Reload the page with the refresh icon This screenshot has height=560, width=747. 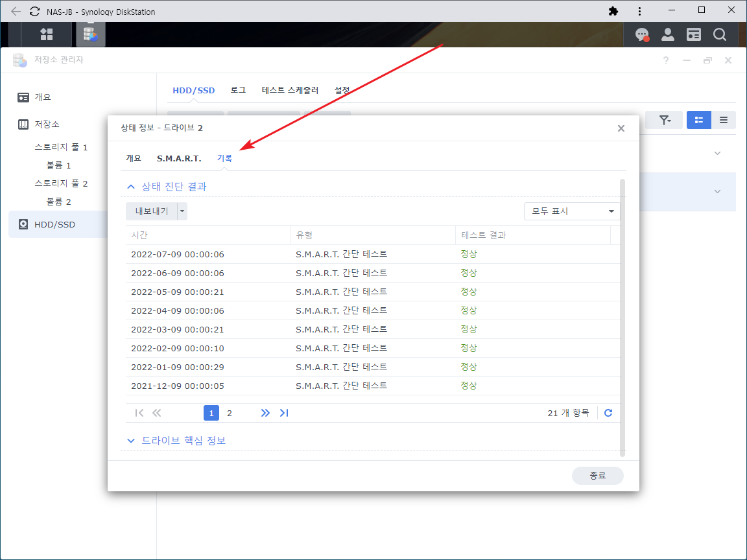34,12
